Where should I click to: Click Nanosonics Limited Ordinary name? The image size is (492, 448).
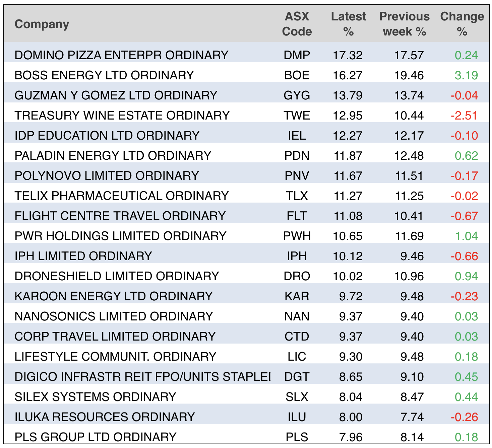coord(114,316)
